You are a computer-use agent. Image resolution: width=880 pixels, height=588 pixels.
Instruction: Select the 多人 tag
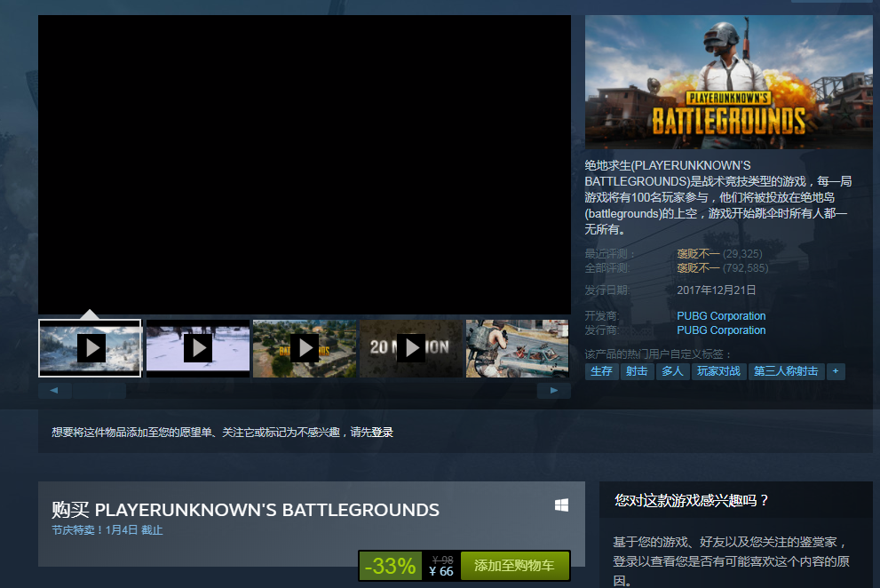(x=672, y=371)
